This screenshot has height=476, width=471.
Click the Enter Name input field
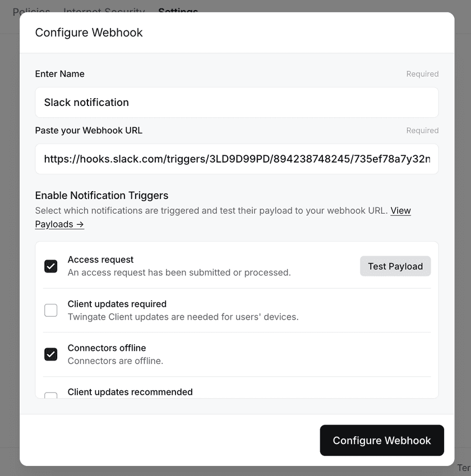pos(236,103)
